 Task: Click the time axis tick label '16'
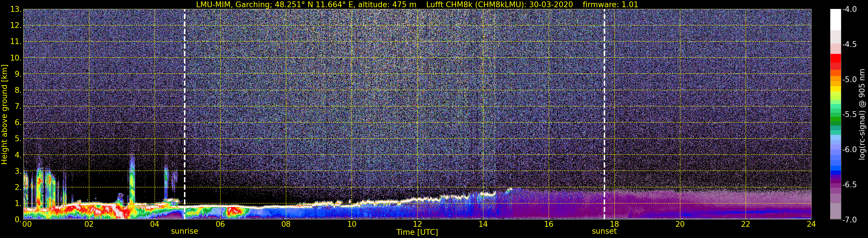pos(549,224)
